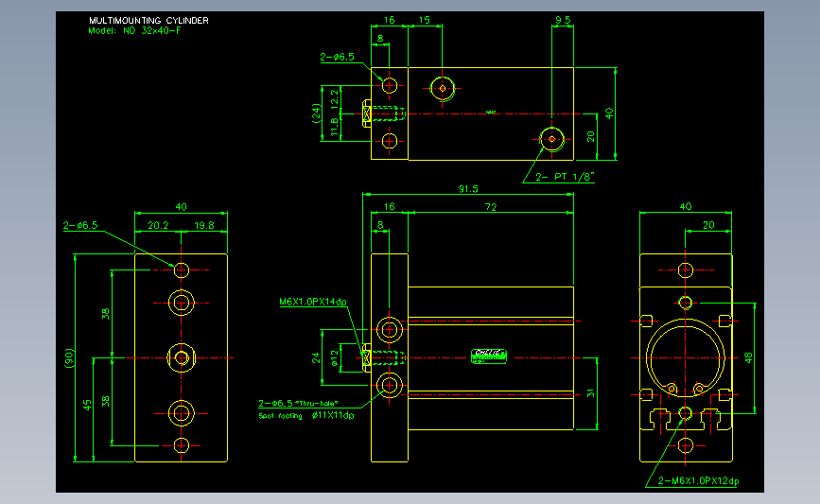
Task: Click the MULTIMOUNTING CYLINDER title text
Action: [148, 21]
